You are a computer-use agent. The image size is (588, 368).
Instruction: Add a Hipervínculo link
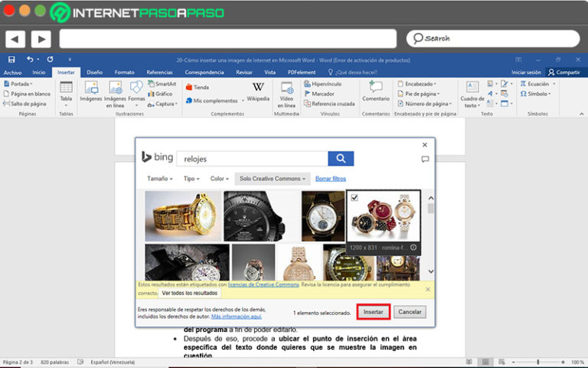click(x=322, y=84)
